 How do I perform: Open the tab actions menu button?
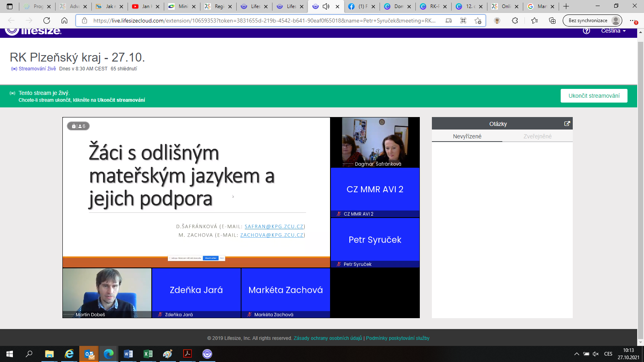pyautogui.click(x=10, y=6)
